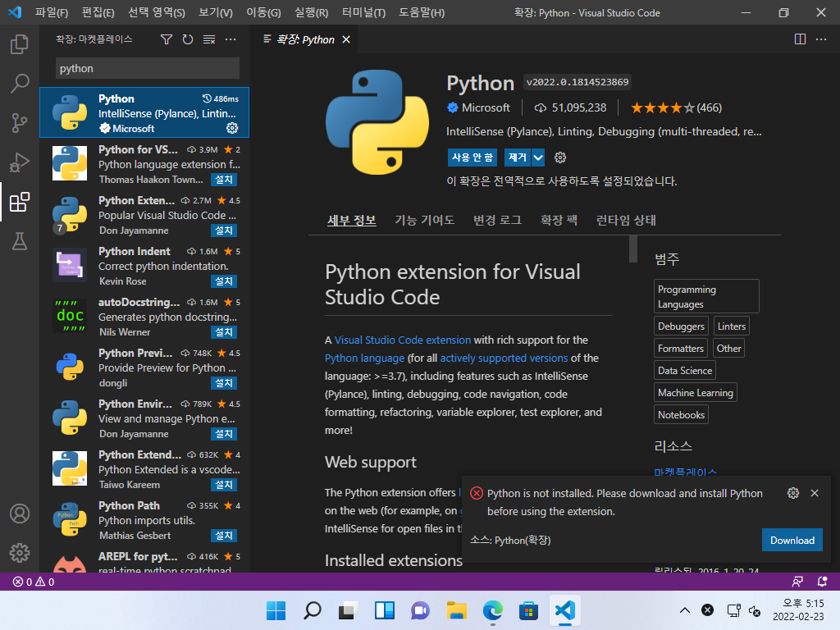Open Microsoft Edge from taskbar
The image size is (840, 630).
point(492,610)
